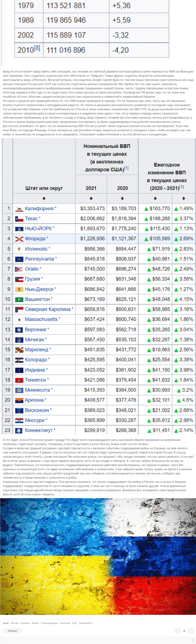
Task: Click the flag icon beside Иллинойс
Action: [19, 249]
